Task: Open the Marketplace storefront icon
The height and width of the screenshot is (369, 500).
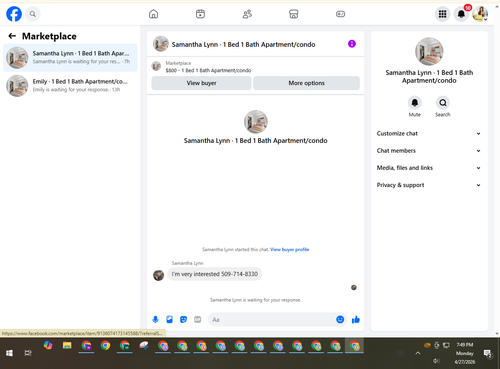Action: tap(294, 14)
